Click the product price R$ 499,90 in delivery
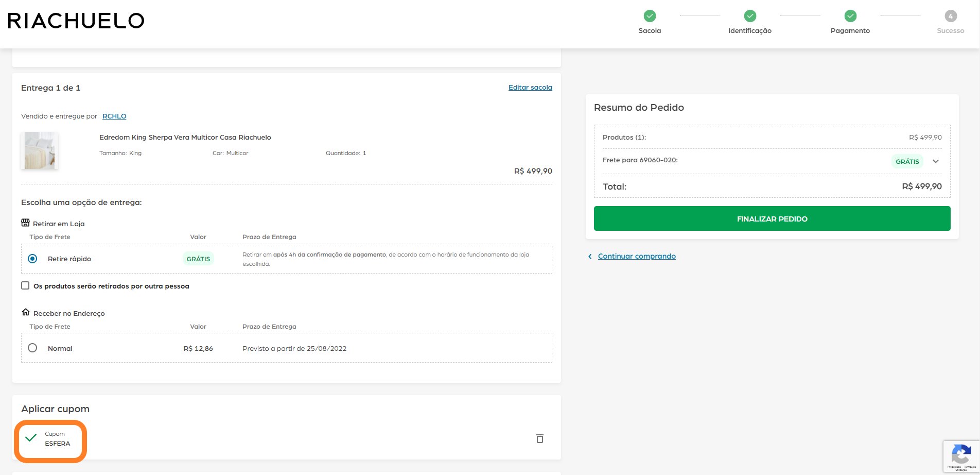Image resolution: width=980 pixels, height=475 pixels. (533, 171)
